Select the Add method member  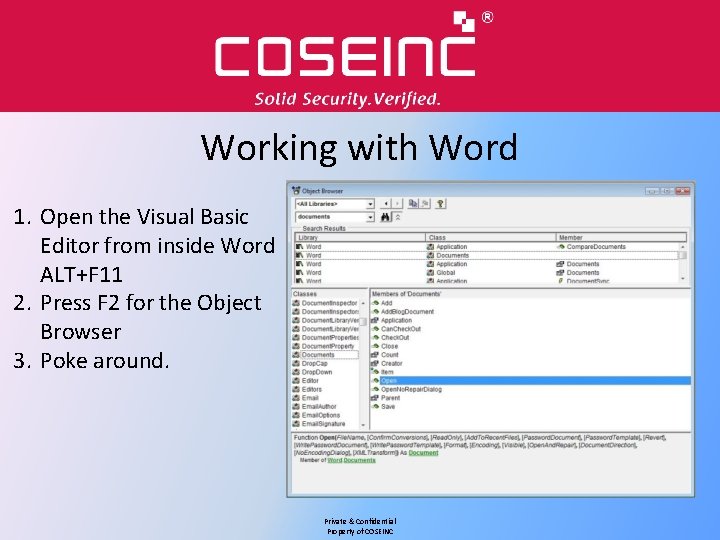[387, 303]
